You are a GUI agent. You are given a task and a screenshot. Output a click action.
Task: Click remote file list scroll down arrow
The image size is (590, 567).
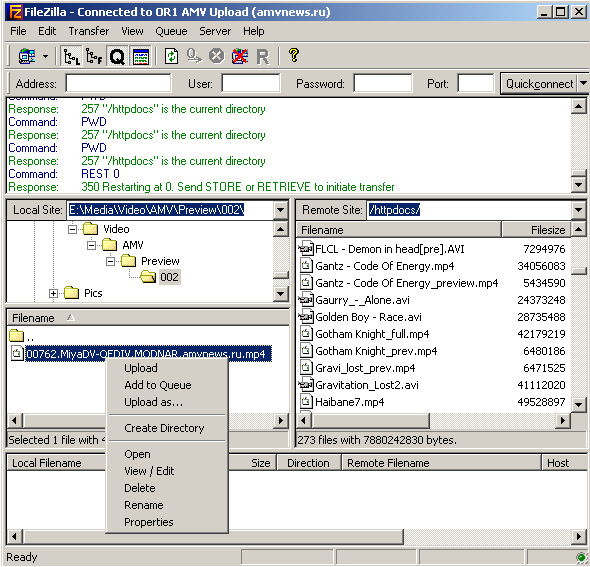click(x=579, y=405)
